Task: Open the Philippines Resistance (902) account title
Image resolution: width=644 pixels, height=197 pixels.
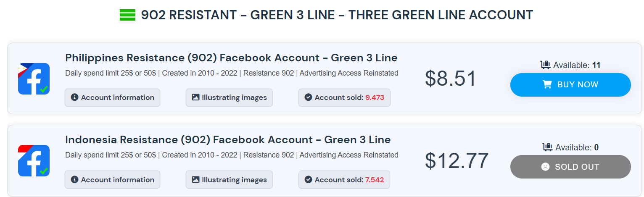Action: pos(231,58)
